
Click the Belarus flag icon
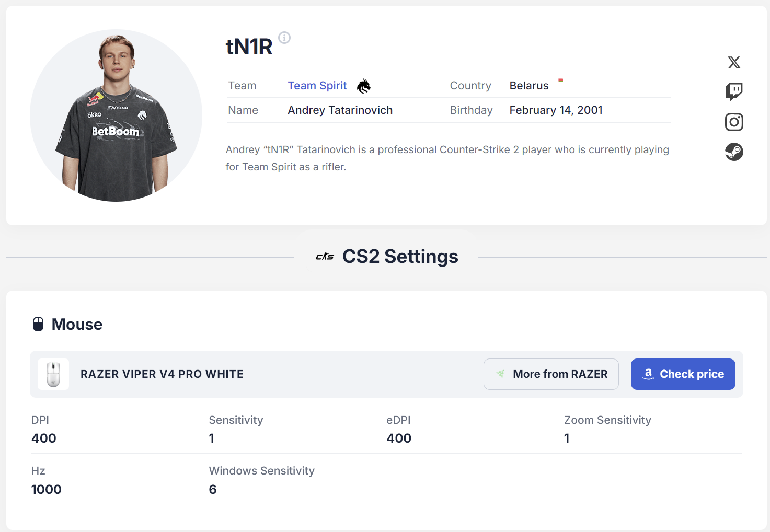pyautogui.click(x=560, y=80)
